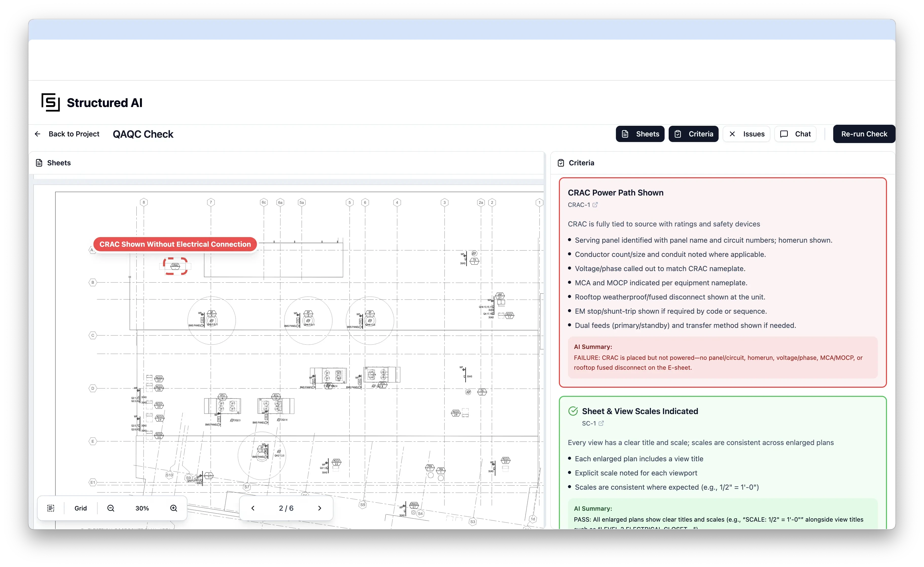This screenshot has height=567, width=924.
Task: Click the Structured AI logo
Action: click(x=51, y=102)
